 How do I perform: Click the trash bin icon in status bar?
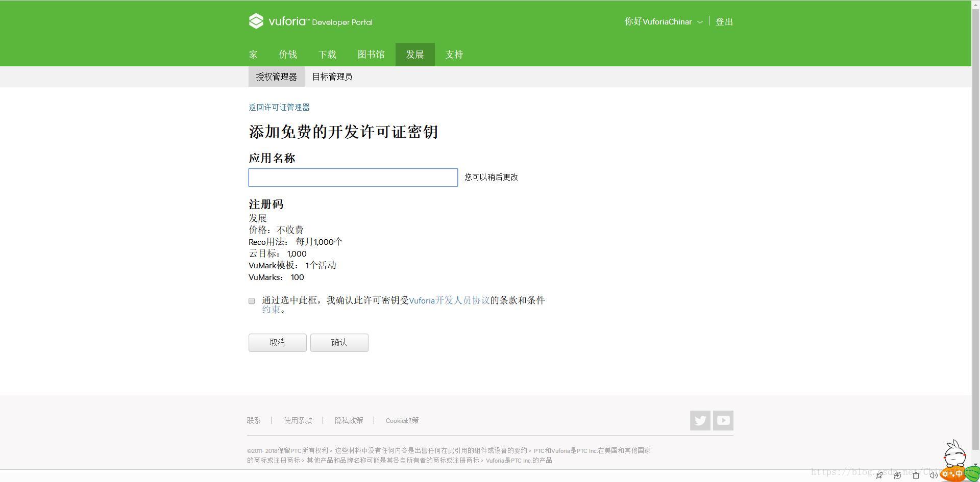tap(916, 475)
